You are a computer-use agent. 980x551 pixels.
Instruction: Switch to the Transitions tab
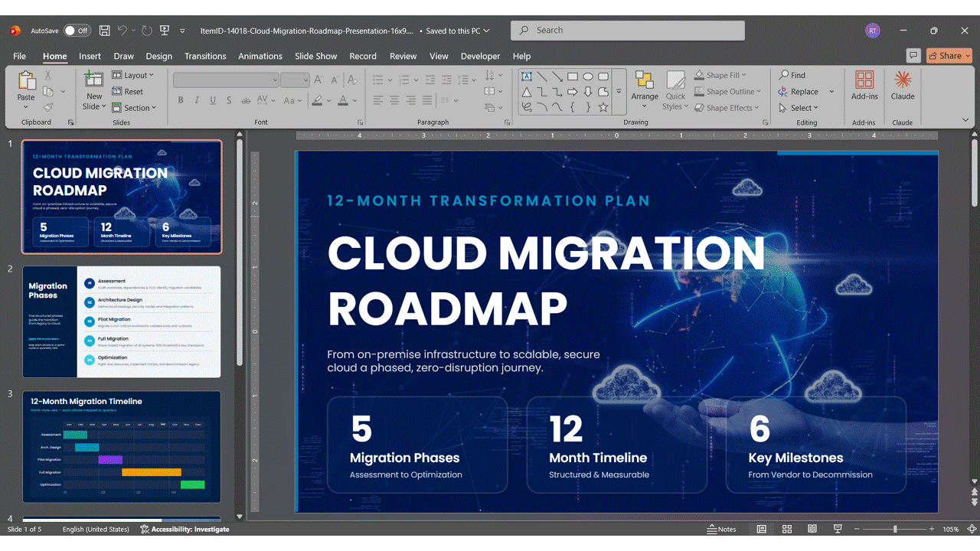click(205, 56)
